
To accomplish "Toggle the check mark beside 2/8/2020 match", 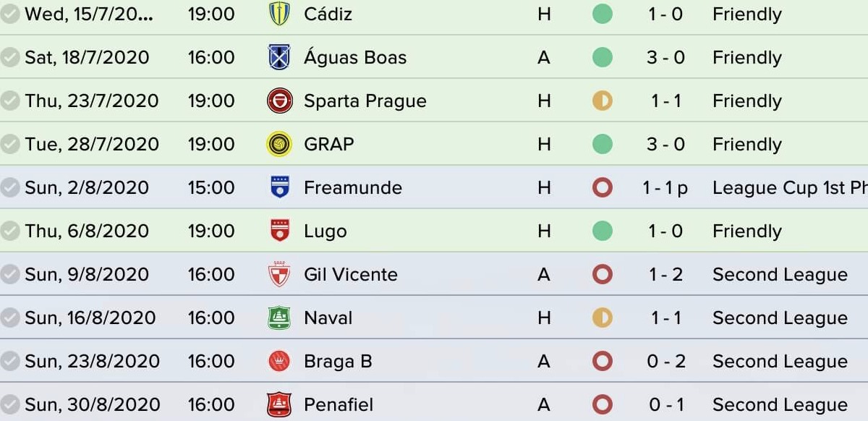I will pos(10,188).
